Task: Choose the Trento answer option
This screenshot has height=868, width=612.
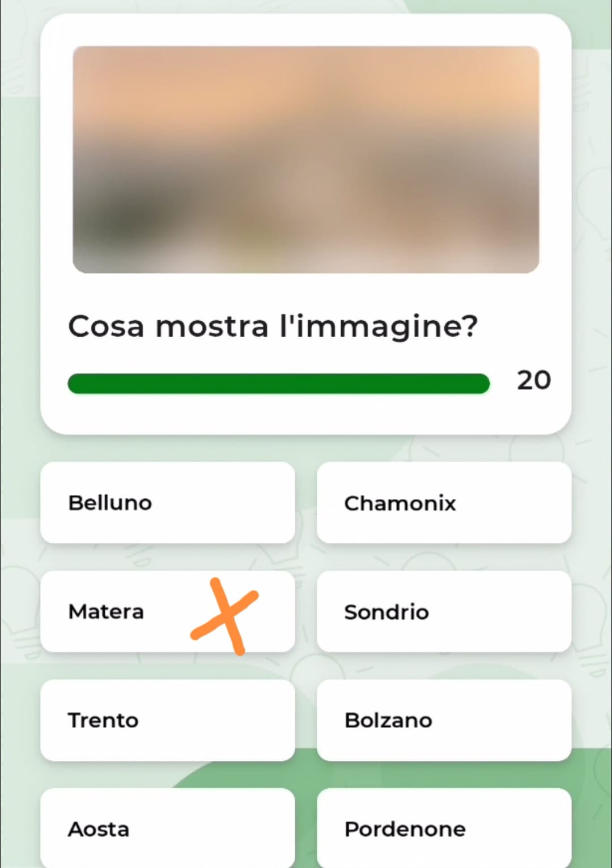Action: coord(167,720)
